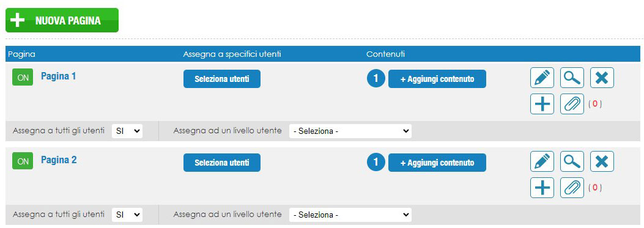Delete Pagina 1 with the X icon
644x228 pixels.
click(x=602, y=78)
